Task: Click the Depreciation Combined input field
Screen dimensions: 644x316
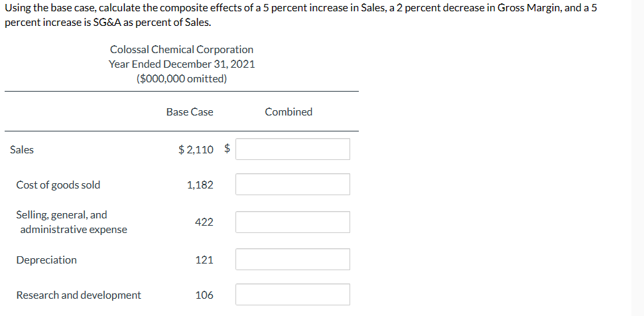Action: pos(292,260)
